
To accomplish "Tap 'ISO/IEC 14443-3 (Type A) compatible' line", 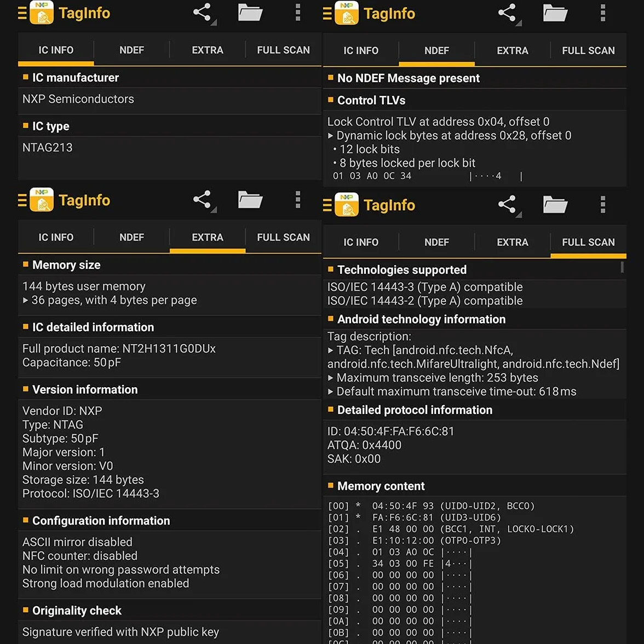I will pos(425,287).
